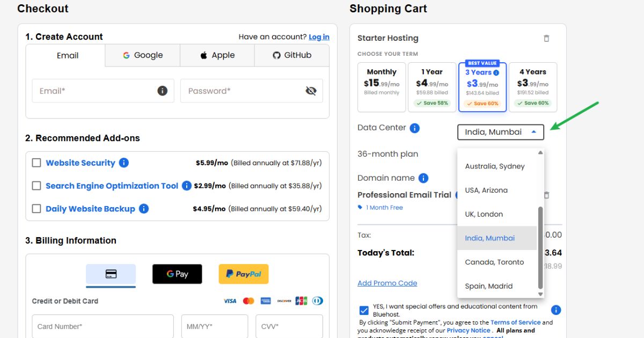Select the 4 Years term plan

pyautogui.click(x=533, y=87)
